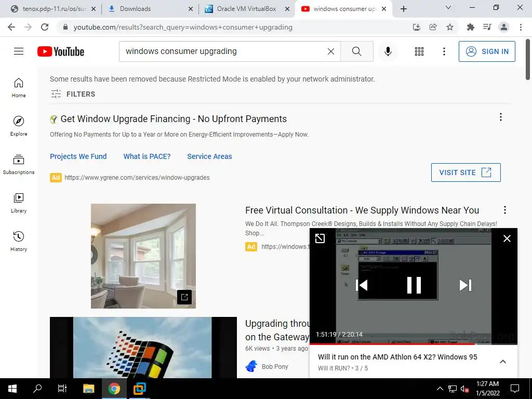Open the Service Areas link
This screenshot has width=532, height=399.
click(x=209, y=156)
